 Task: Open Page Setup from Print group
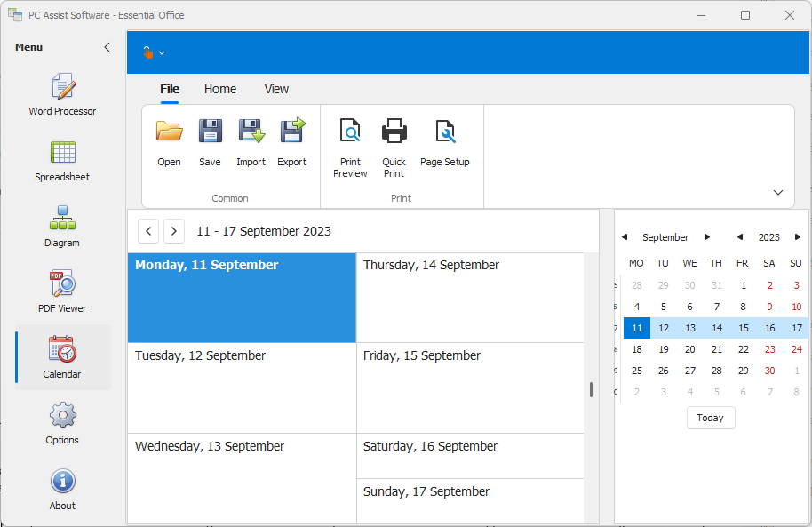coord(444,132)
